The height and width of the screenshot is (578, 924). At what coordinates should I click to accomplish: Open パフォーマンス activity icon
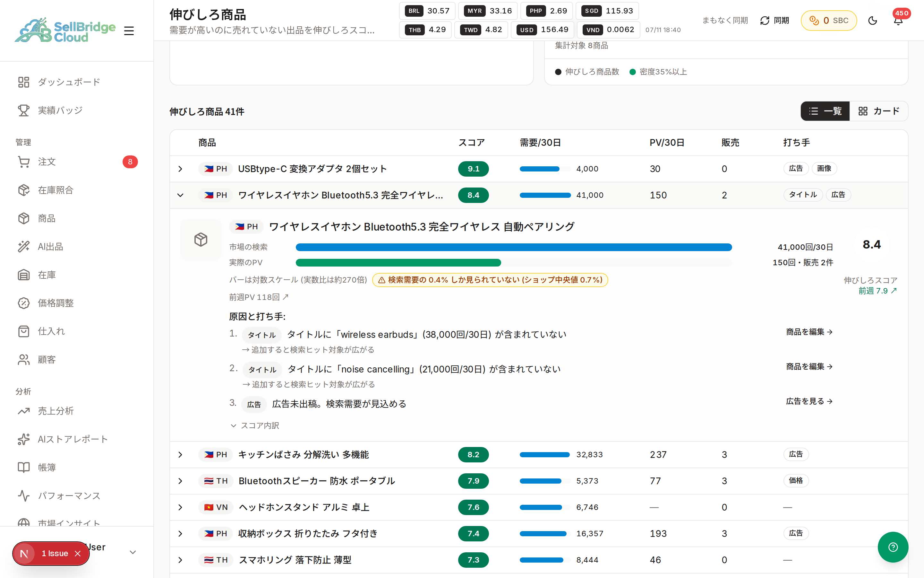coord(24,496)
